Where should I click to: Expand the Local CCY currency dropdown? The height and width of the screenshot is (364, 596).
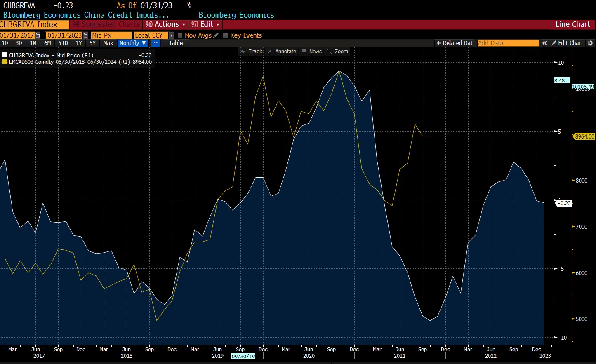[171, 35]
